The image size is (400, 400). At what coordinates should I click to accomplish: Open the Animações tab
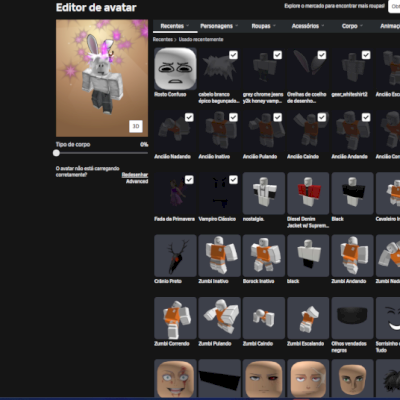pyautogui.click(x=390, y=26)
